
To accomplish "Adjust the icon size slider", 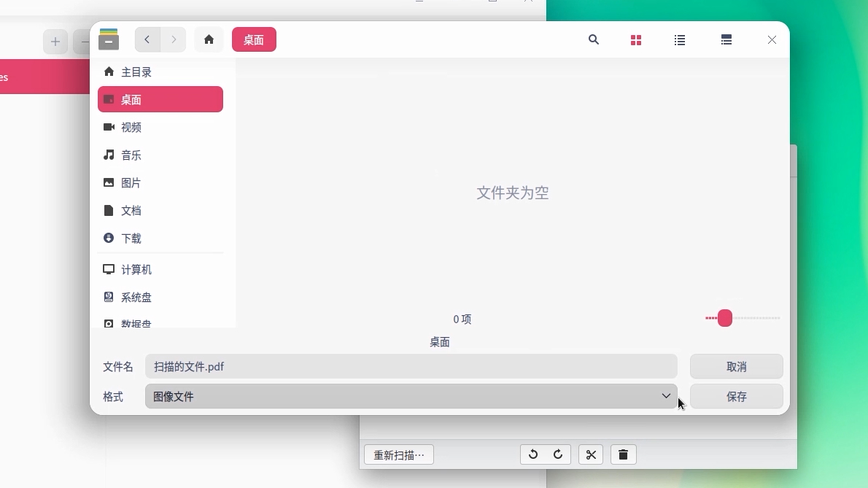I will 724,318.
